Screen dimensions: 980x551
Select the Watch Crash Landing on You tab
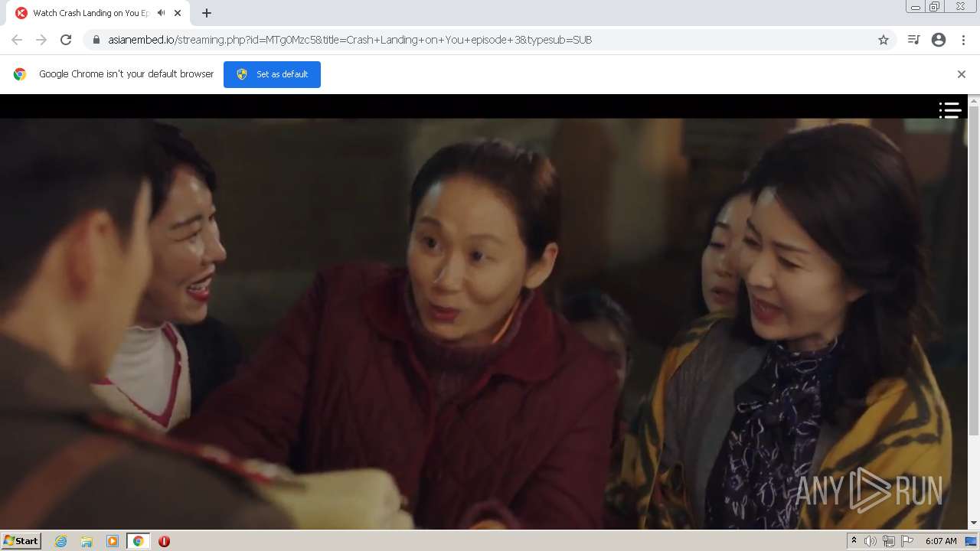[98, 13]
